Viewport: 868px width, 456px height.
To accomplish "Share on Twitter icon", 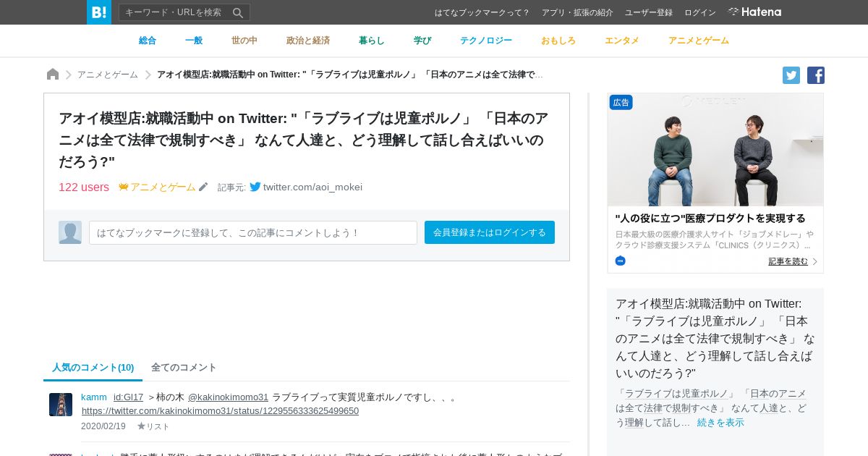I will (791, 75).
